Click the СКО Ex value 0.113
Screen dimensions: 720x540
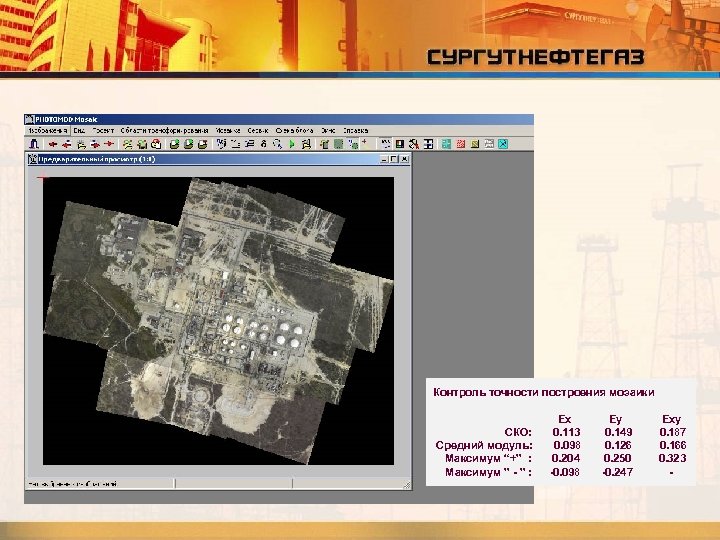[566, 432]
